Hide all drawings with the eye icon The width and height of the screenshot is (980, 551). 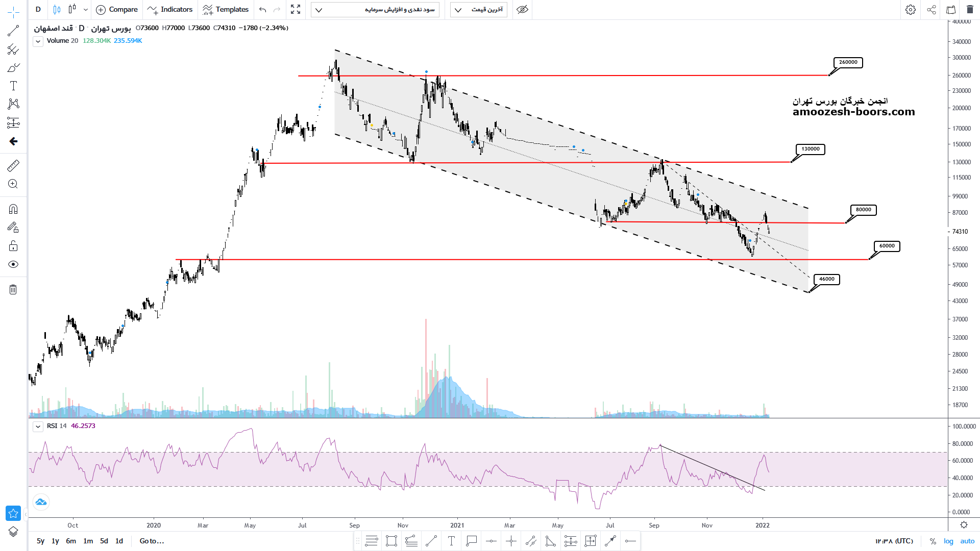pos(13,264)
